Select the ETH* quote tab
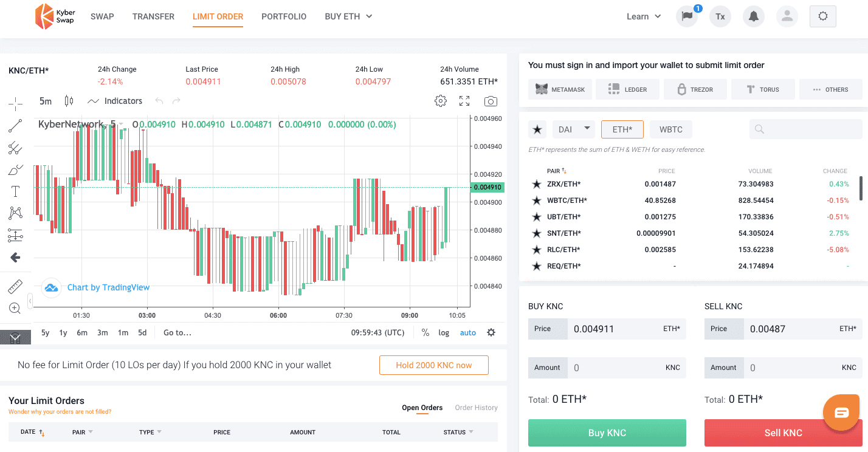868x452 pixels. pos(622,129)
